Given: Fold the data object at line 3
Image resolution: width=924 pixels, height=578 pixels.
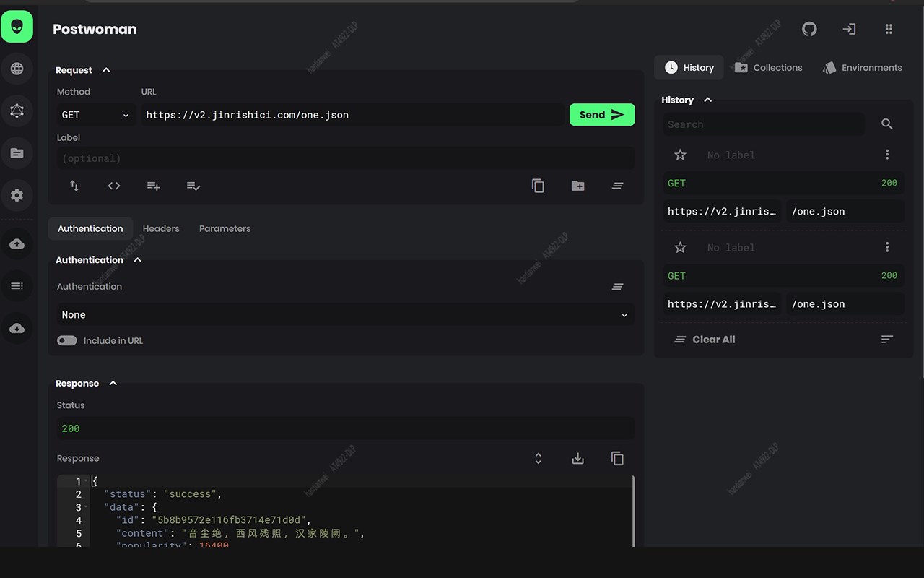Looking at the screenshot, I should [x=87, y=507].
